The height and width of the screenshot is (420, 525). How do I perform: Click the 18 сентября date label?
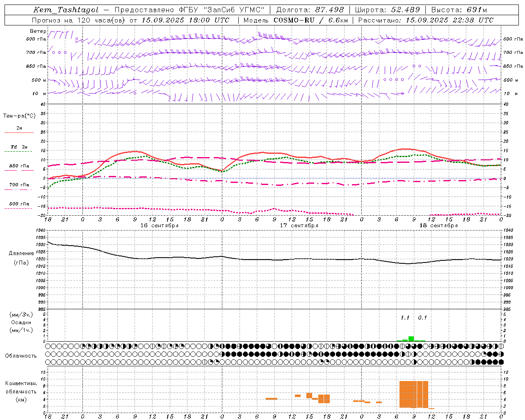click(x=438, y=226)
